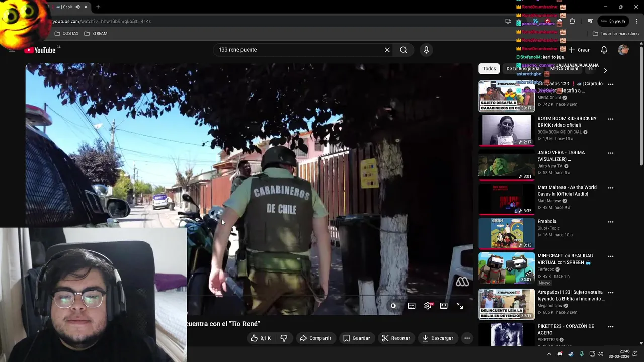Mute the tab via speaker icon
Image resolution: width=644 pixels, height=362 pixels.
coord(77,7)
